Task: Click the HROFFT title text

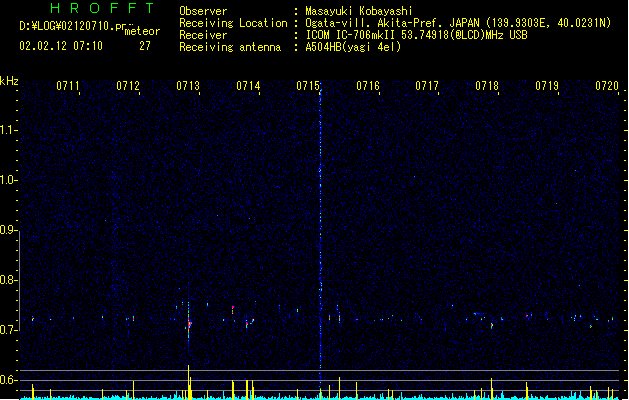Action: pos(102,8)
